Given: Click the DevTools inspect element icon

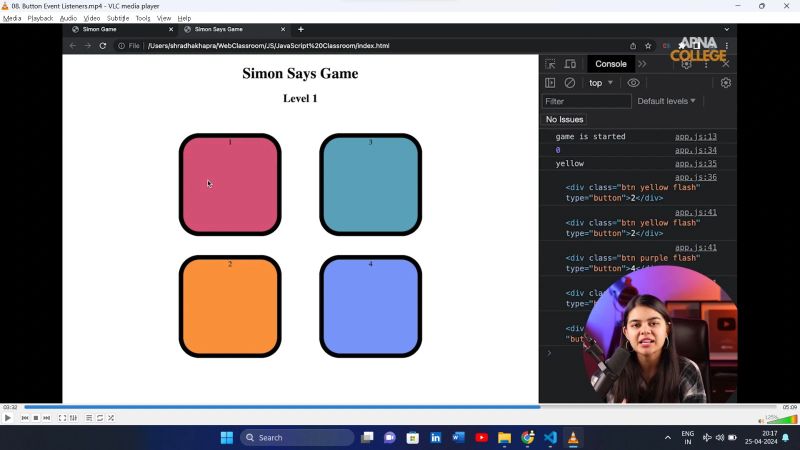Looking at the screenshot, I should tap(550, 64).
